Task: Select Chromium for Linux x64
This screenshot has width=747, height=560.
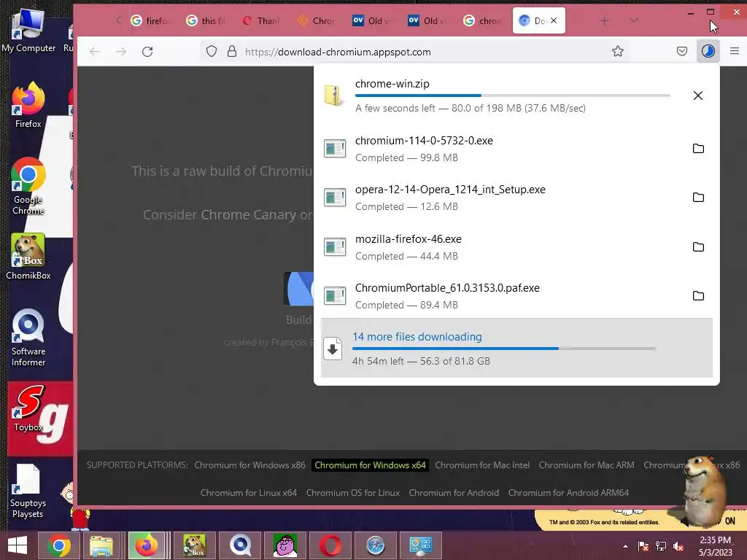Action: coord(249,493)
